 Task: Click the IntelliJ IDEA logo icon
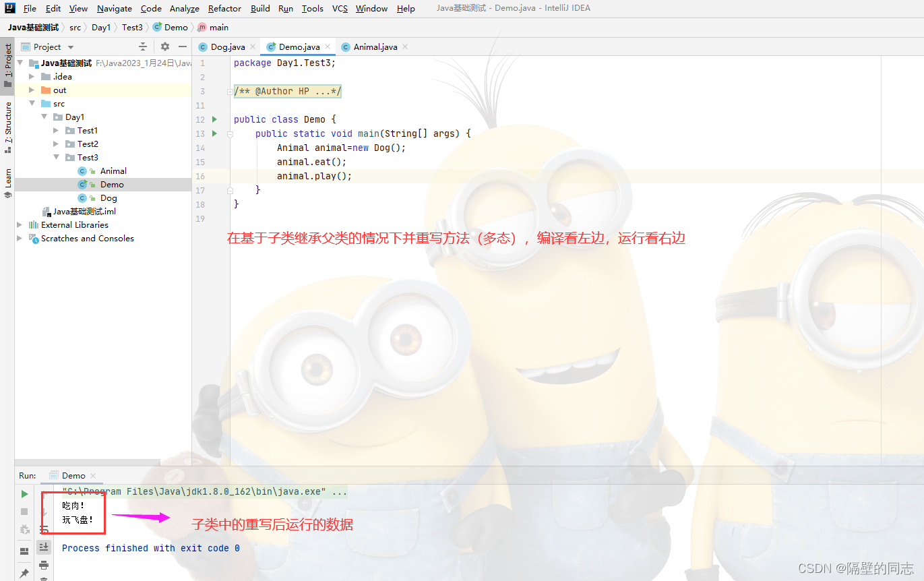pyautogui.click(x=9, y=8)
